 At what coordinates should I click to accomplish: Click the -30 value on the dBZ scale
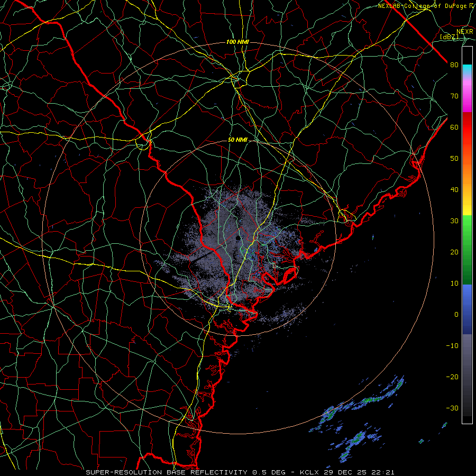[452, 408]
